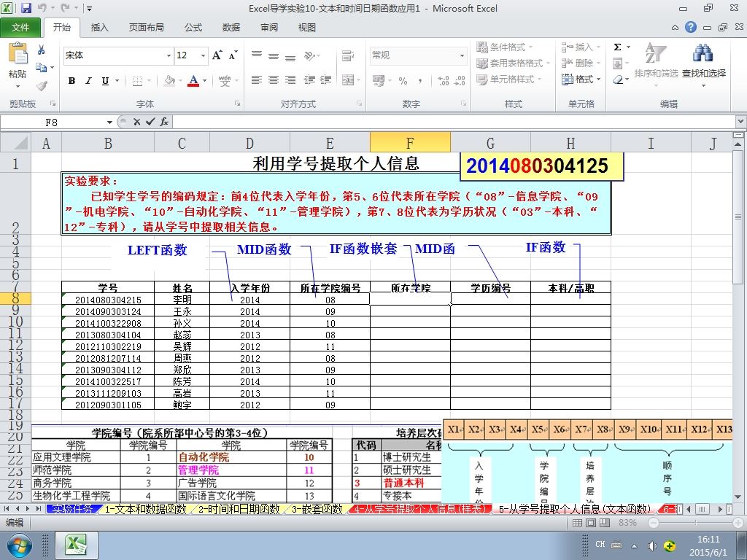Click the Increase Decimal icon

443,80
